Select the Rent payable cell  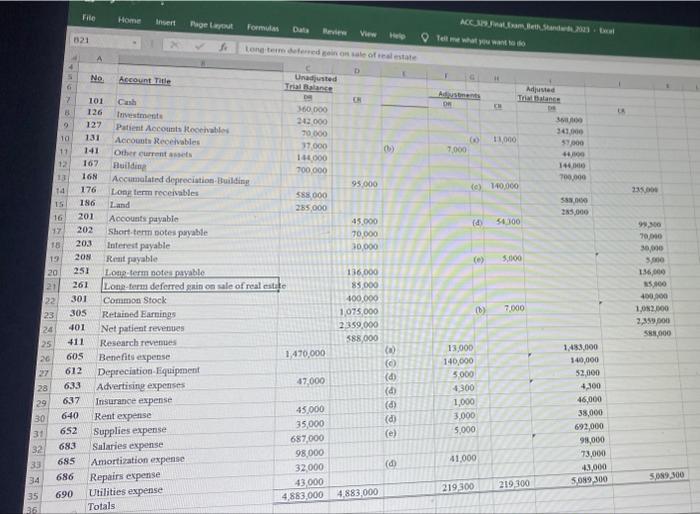pyautogui.click(x=131, y=259)
